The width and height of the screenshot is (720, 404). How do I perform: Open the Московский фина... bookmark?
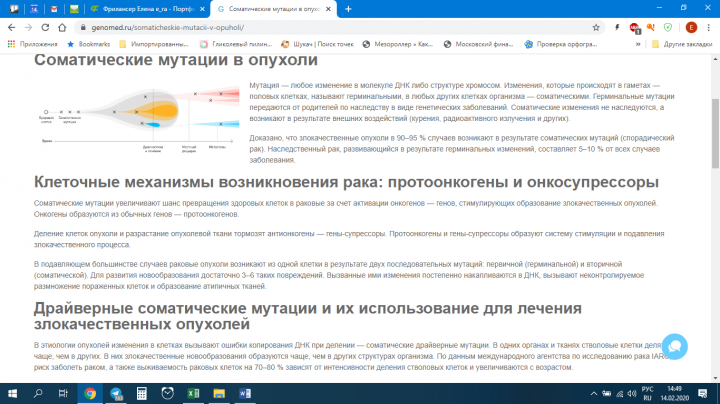478,44
